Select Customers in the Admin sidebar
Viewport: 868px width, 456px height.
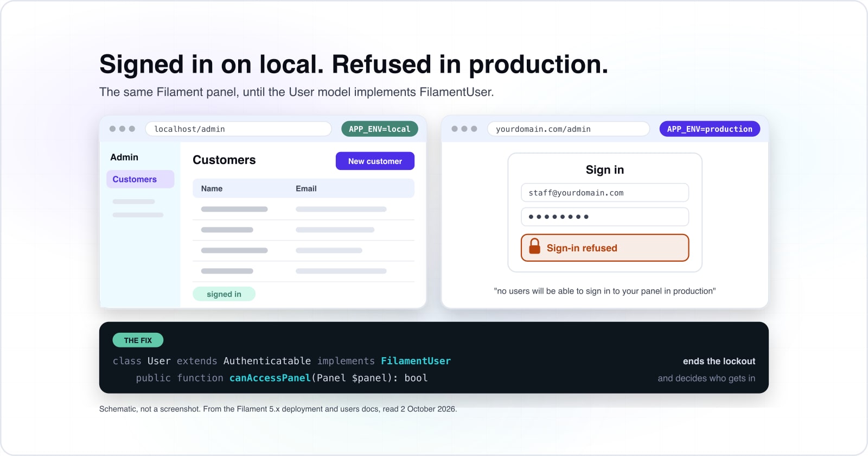141,179
